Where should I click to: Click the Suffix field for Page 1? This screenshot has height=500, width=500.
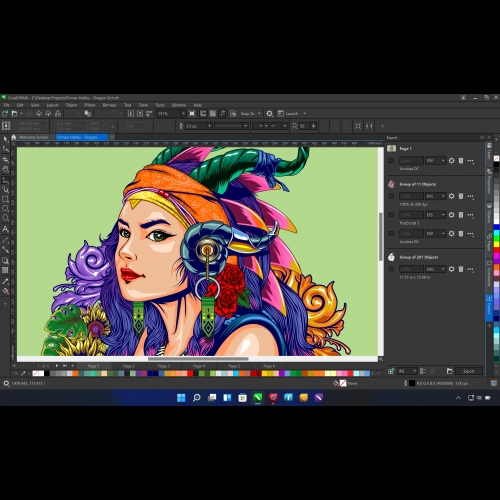pyautogui.click(x=411, y=161)
